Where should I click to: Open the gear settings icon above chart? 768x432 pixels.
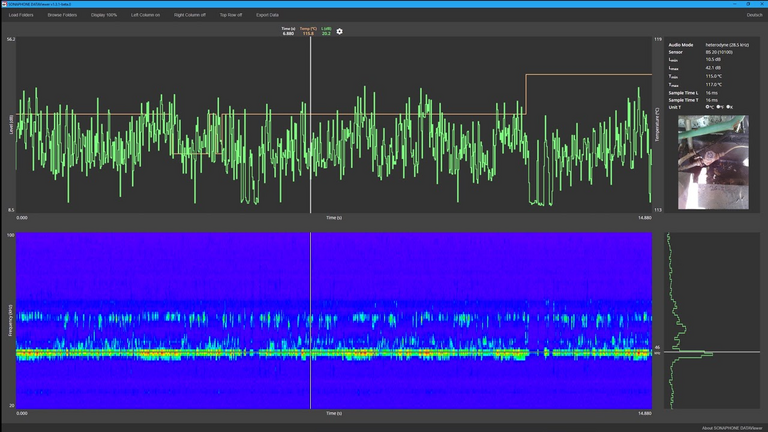340,31
